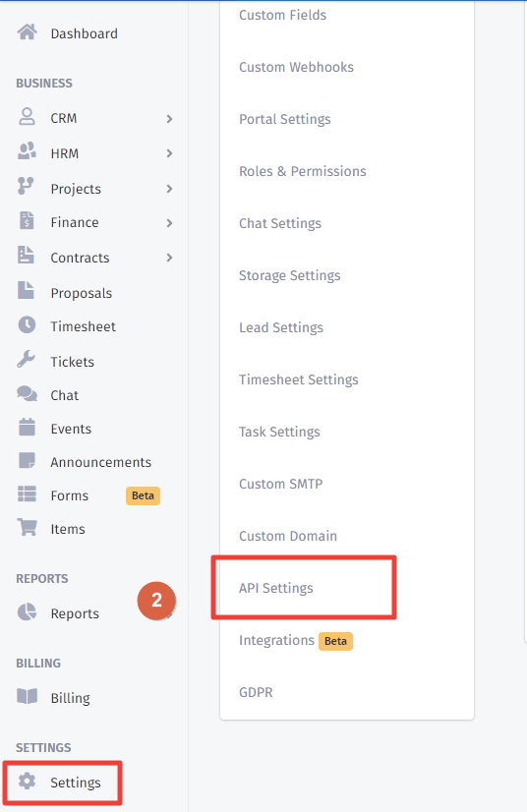Click the Dashboard home icon
Screen dimensions: 527x812
[x=27, y=32]
